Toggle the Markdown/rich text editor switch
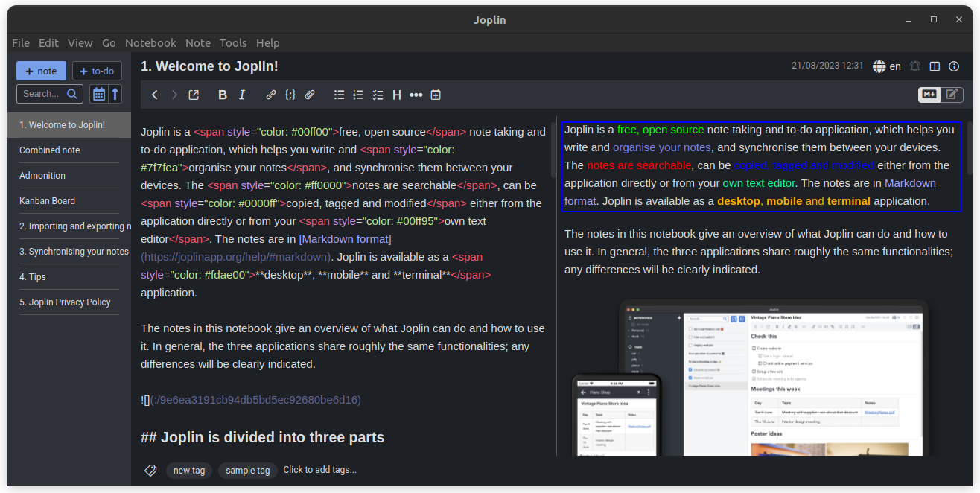 [x=940, y=95]
